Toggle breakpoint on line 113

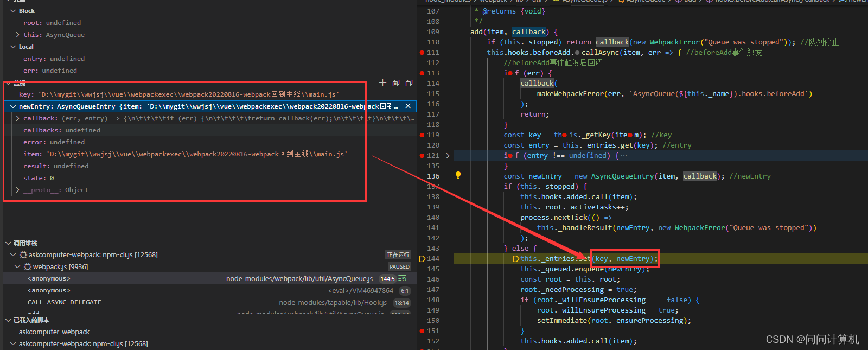[x=422, y=73]
